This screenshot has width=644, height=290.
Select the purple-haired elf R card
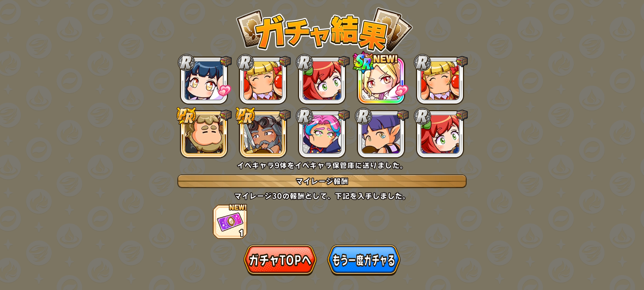tap(381, 134)
